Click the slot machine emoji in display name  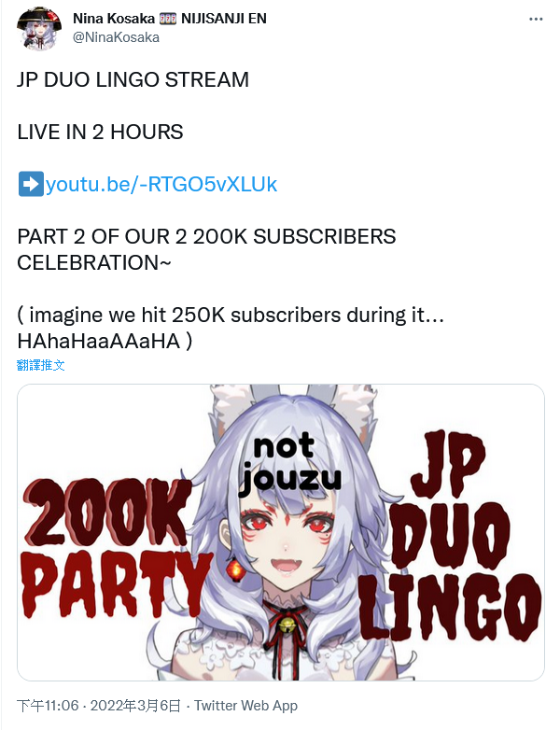tap(168, 19)
